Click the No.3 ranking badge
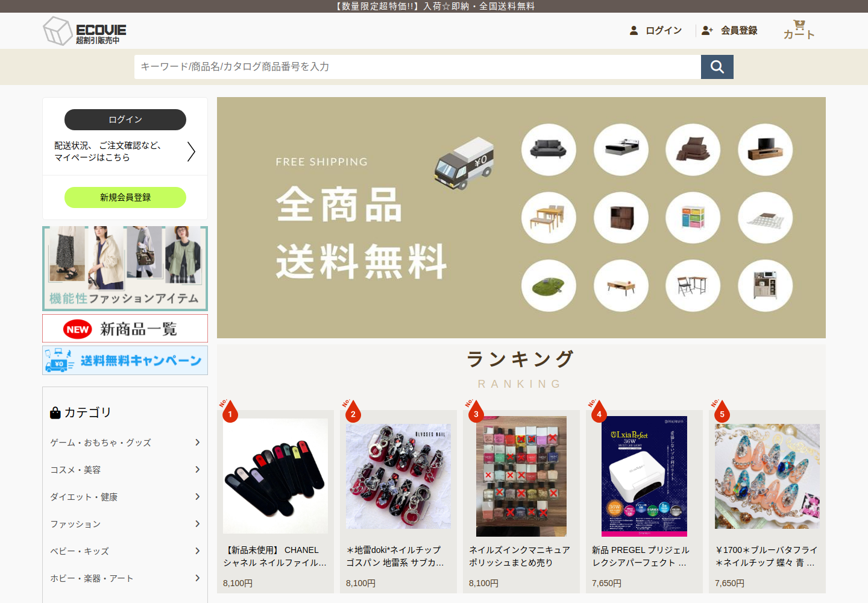Screen dimensions: 868x603 [x=475, y=411]
